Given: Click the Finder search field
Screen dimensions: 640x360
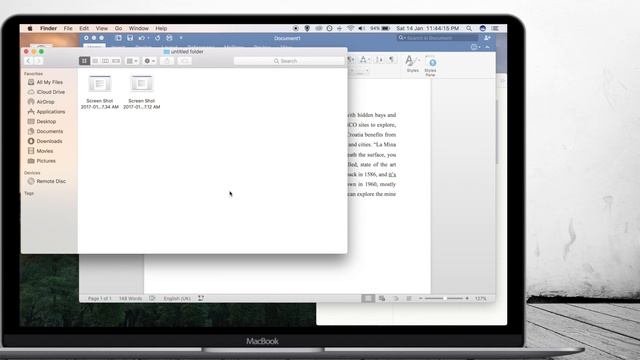Looking at the screenshot, I should coord(289,61).
